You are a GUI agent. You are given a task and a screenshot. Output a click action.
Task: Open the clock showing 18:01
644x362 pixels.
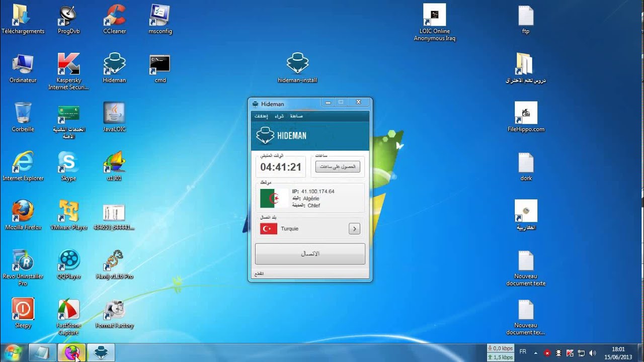[x=618, y=353]
